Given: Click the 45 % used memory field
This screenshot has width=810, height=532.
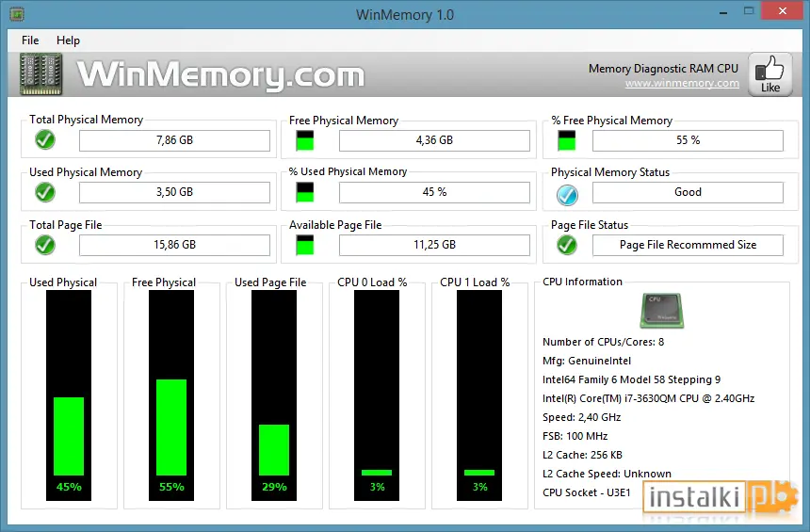Looking at the screenshot, I should pyautogui.click(x=434, y=192).
